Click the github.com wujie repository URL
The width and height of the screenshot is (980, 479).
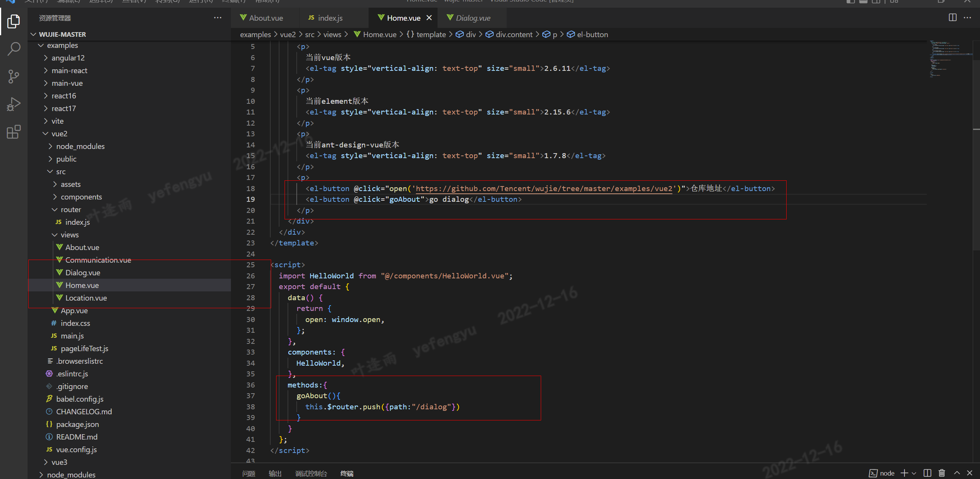point(544,188)
